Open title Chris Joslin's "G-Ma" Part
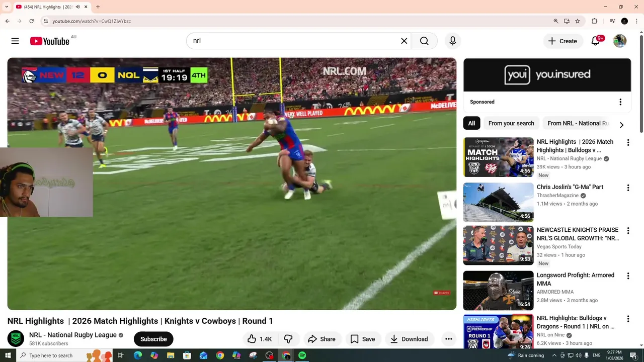The image size is (644, 362). [570, 187]
